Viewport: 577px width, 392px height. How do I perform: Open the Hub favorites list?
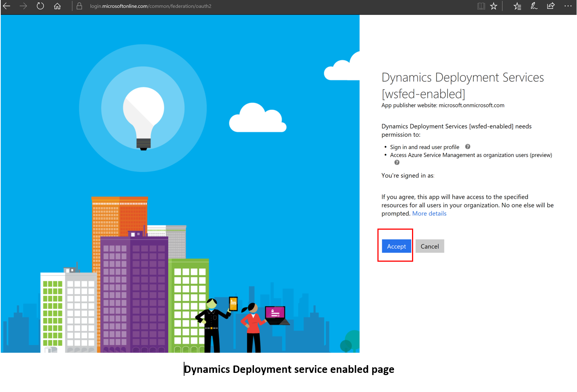pyautogui.click(x=517, y=6)
